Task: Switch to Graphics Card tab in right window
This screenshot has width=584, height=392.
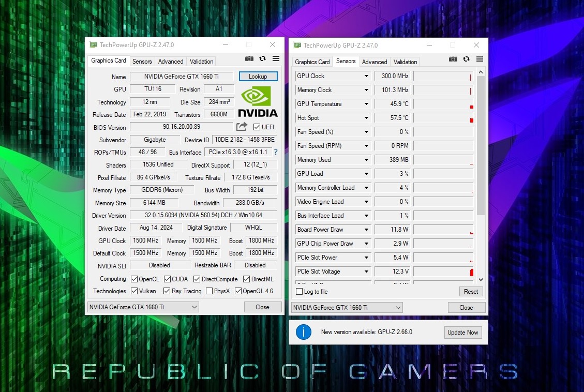Action: tap(312, 62)
